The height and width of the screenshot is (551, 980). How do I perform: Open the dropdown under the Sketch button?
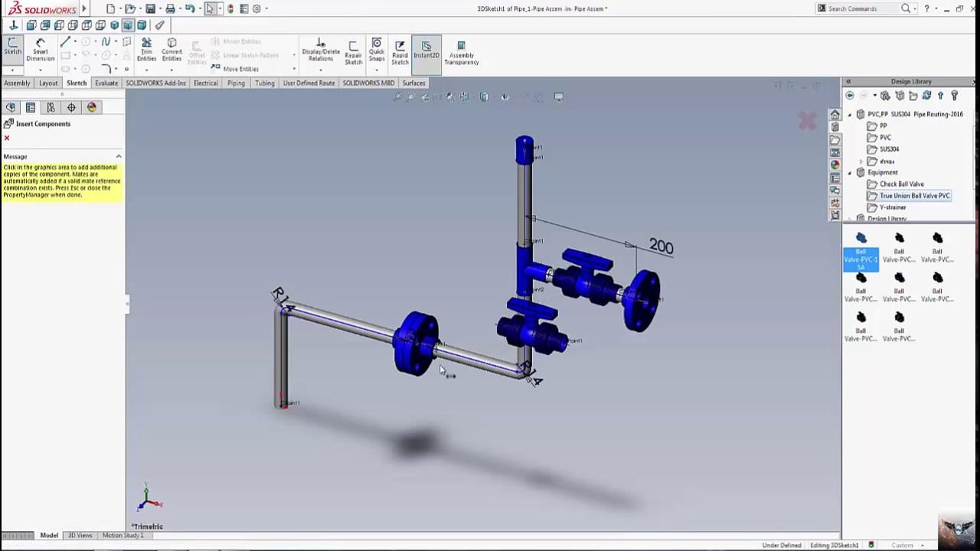pos(13,69)
